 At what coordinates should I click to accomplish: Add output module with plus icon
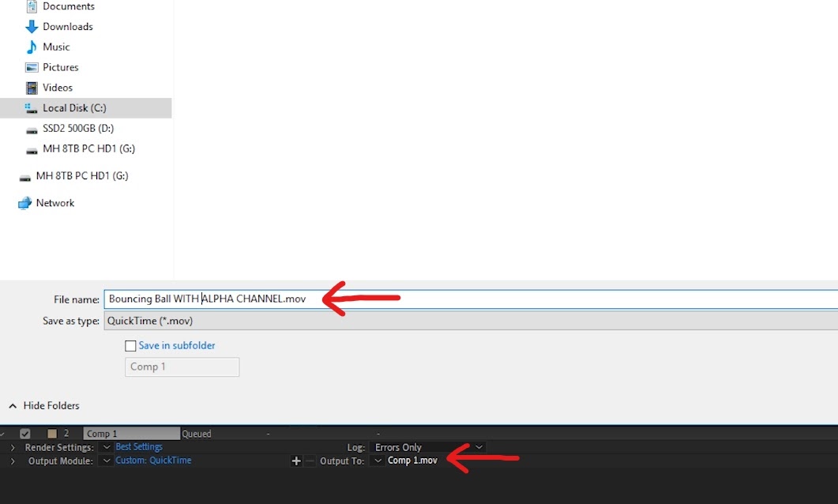click(x=296, y=461)
